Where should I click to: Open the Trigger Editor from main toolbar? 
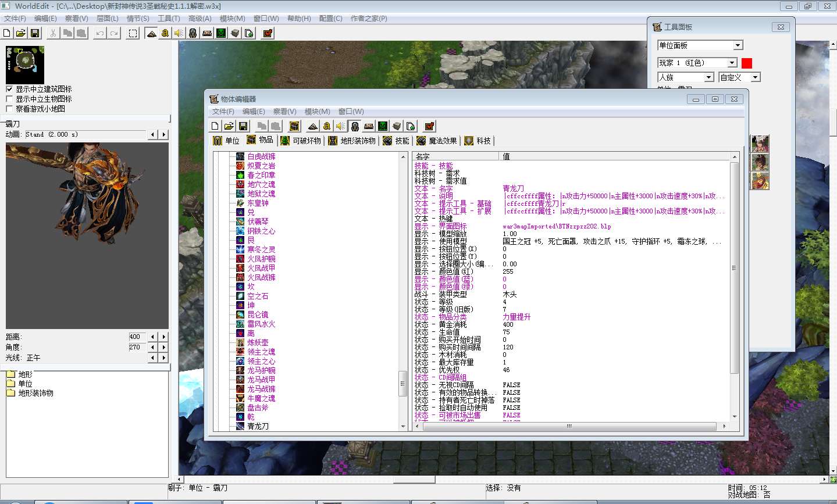pyautogui.click(x=165, y=33)
